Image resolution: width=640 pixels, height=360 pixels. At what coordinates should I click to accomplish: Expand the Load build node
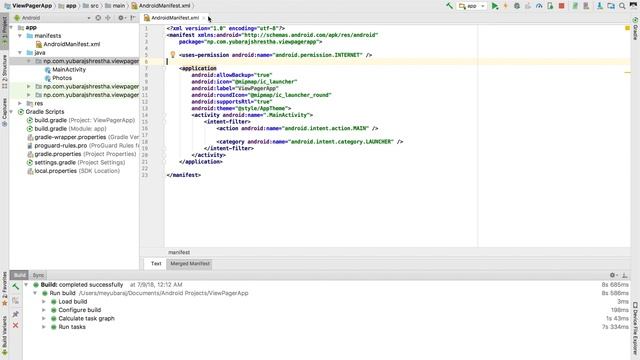coord(44,302)
